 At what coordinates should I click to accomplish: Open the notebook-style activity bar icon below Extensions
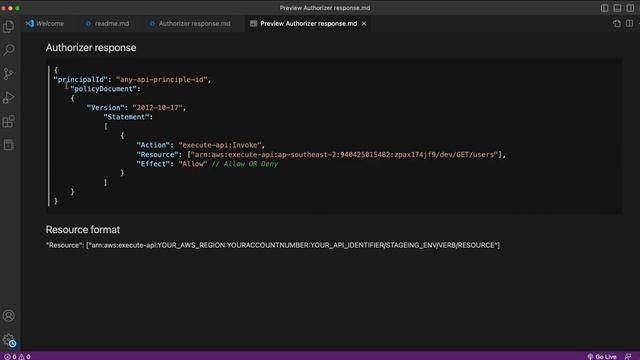pyautogui.click(x=9, y=144)
